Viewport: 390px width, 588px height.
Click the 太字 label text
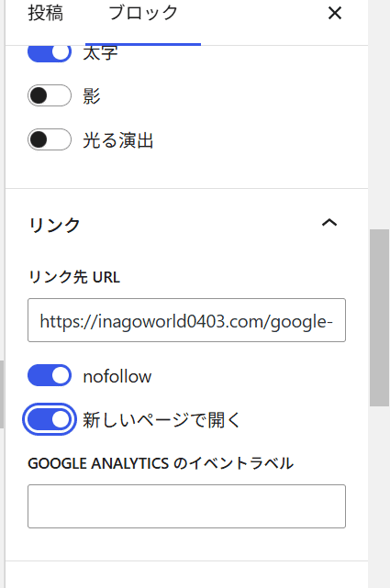coord(100,53)
